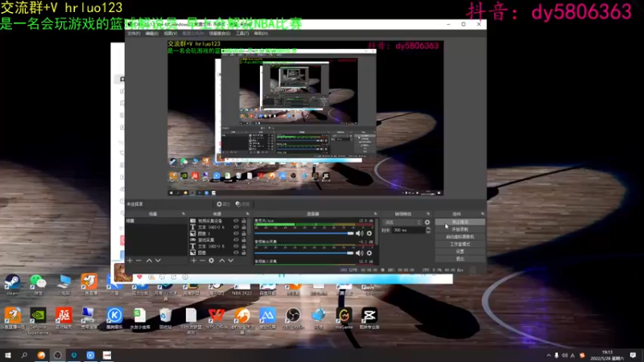Open the 回收站 recycle bin on the desktop
This screenshot has width=644, height=362.
[166, 319]
